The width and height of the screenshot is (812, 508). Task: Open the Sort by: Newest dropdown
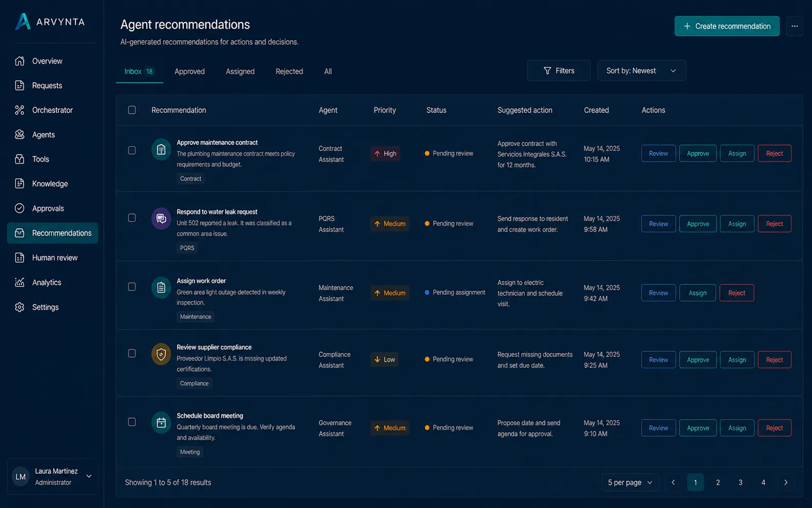pyautogui.click(x=642, y=71)
